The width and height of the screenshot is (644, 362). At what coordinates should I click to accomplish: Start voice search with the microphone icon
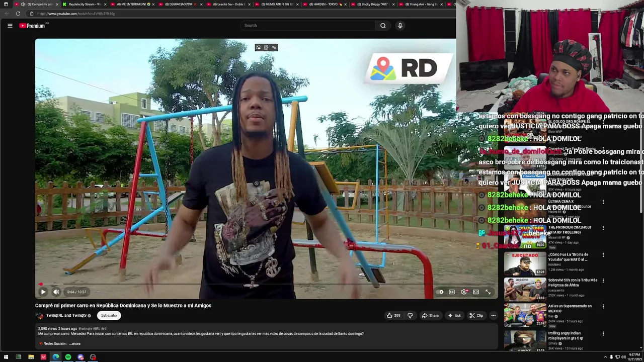tap(400, 26)
